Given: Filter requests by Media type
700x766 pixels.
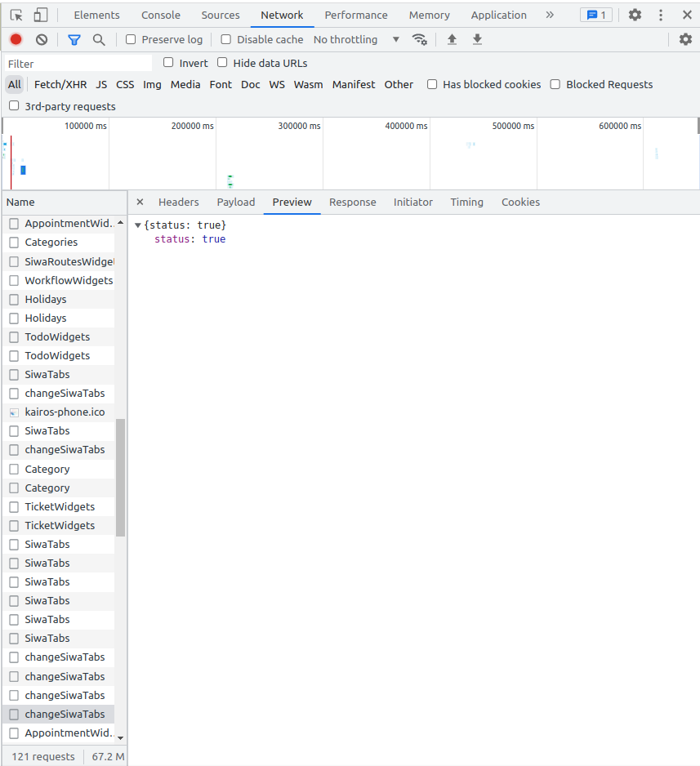Looking at the screenshot, I should 185,84.
